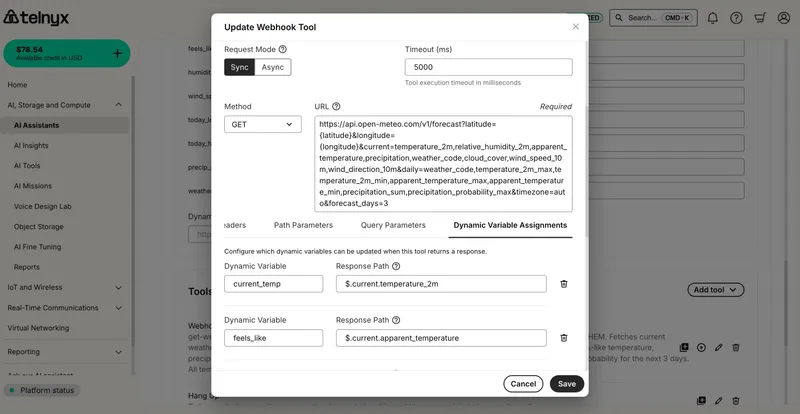800x414 pixels.
Task: Delete the feels_like variable assignment
Action: coord(564,338)
